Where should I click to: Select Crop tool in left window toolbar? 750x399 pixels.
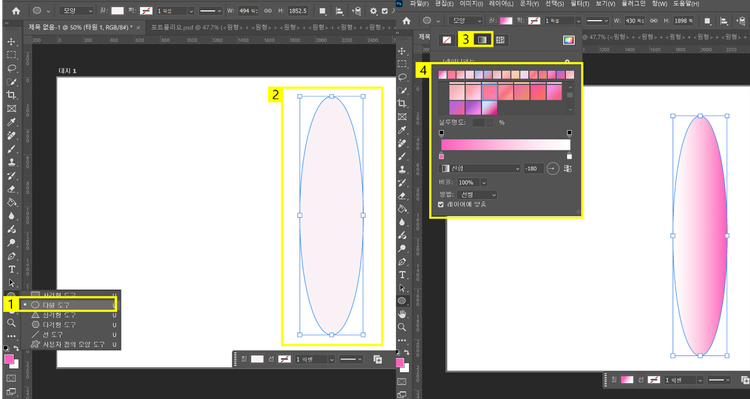coord(11,95)
